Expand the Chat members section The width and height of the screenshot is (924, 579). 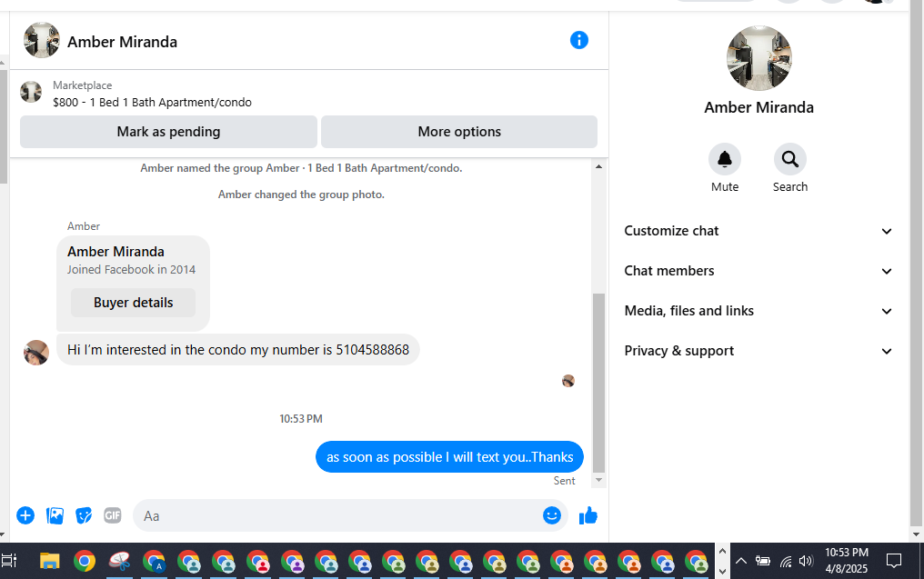pyautogui.click(x=758, y=271)
